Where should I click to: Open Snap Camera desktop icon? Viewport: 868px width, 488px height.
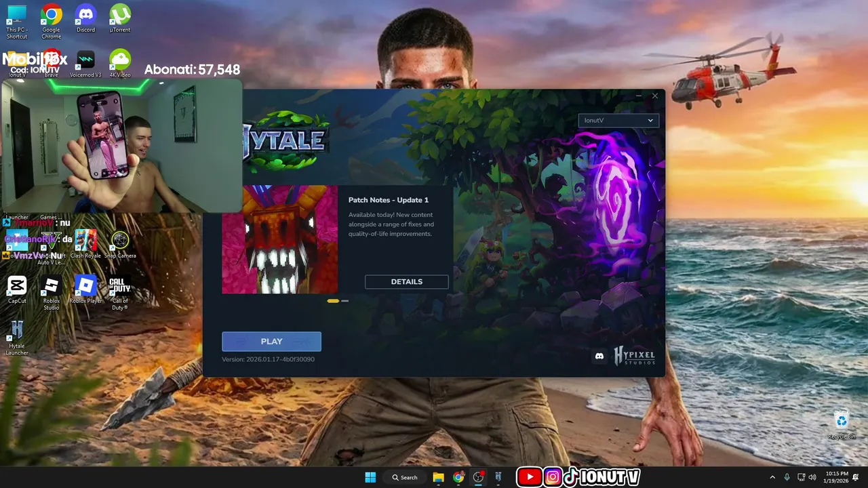[x=120, y=245]
